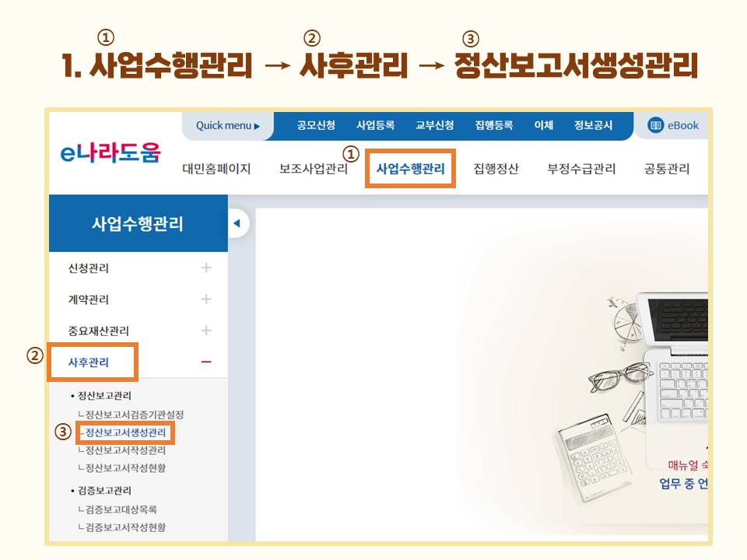Expand the 신청관리 section with the plus icon
The image size is (747, 560).
(205, 268)
